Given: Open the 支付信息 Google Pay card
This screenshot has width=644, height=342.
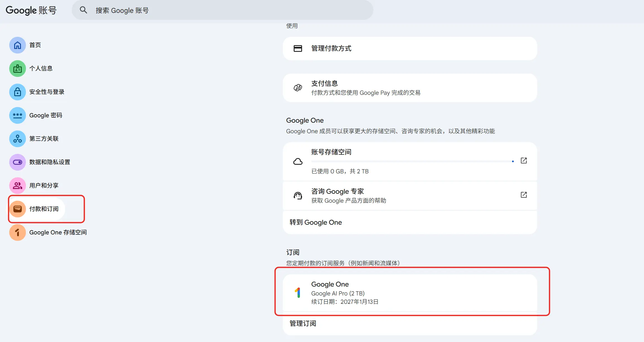Looking at the screenshot, I should coord(410,88).
